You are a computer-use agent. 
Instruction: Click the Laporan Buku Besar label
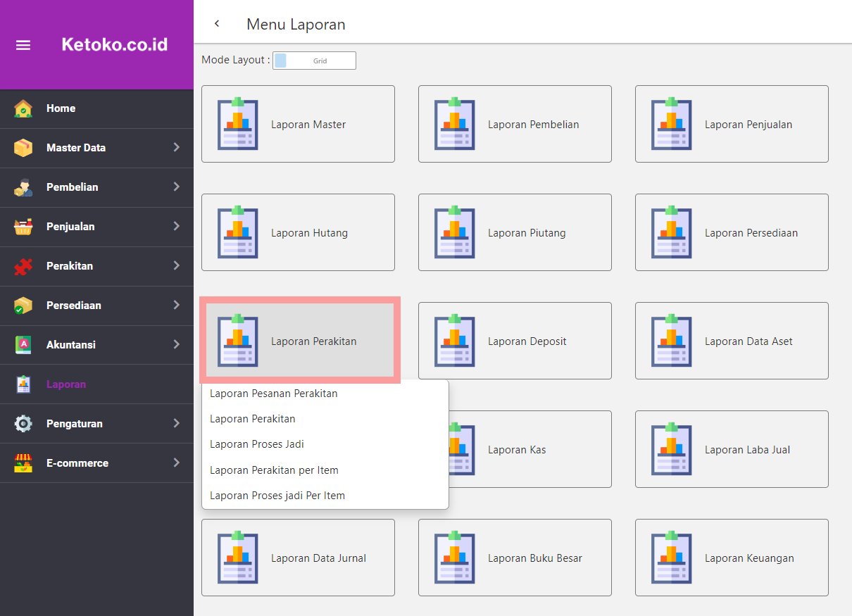[535, 558]
